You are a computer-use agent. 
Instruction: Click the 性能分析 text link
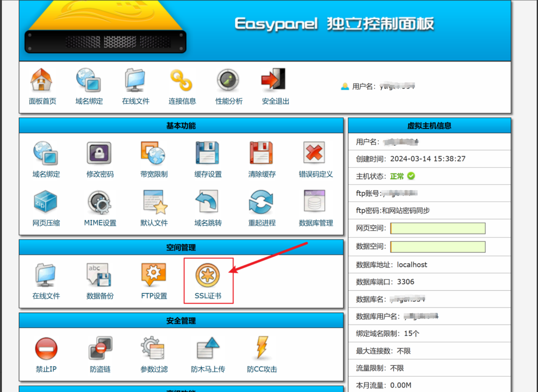(229, 101)
